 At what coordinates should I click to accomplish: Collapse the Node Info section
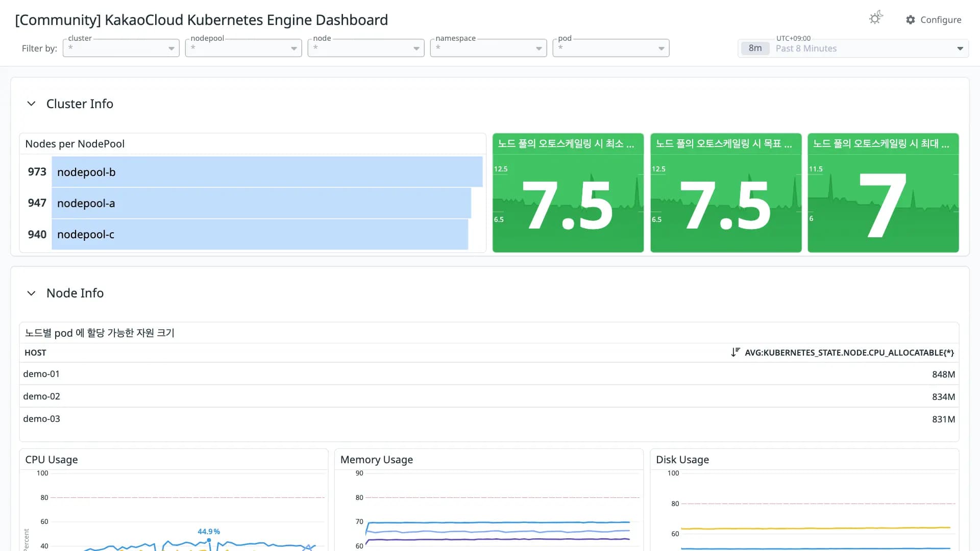[31, 293]
